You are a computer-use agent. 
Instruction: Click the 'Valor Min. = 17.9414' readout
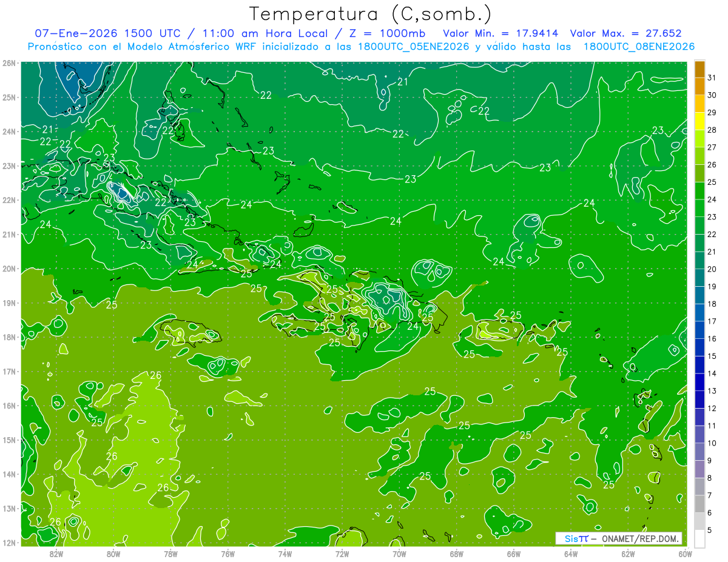coord(500,33)
